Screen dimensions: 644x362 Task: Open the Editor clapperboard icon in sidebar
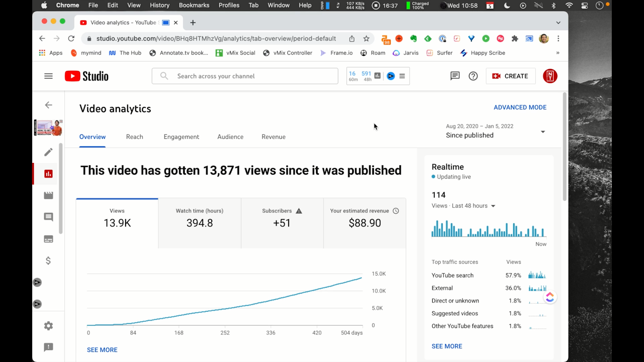click(x=48, y=195)
